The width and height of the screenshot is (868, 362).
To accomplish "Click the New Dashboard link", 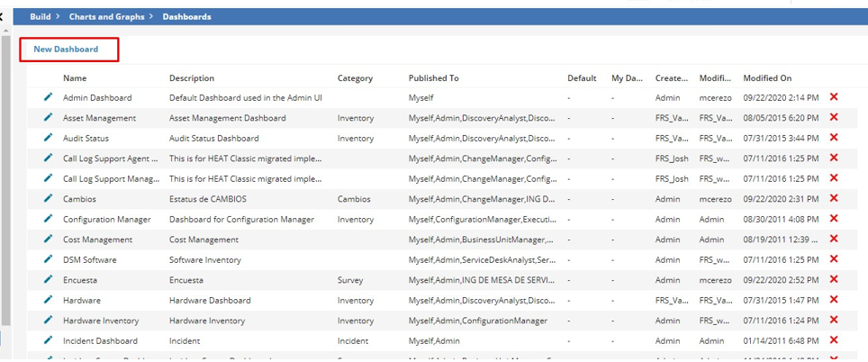I will 66,49.
